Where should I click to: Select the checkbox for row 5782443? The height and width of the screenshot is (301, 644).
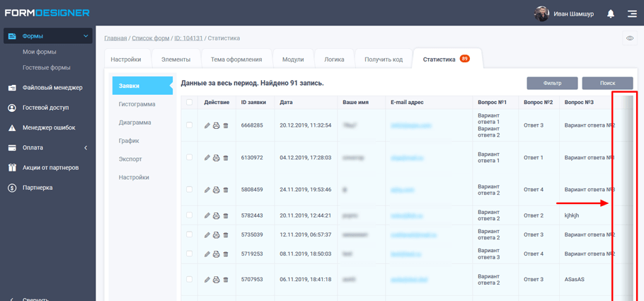(189, 215)
